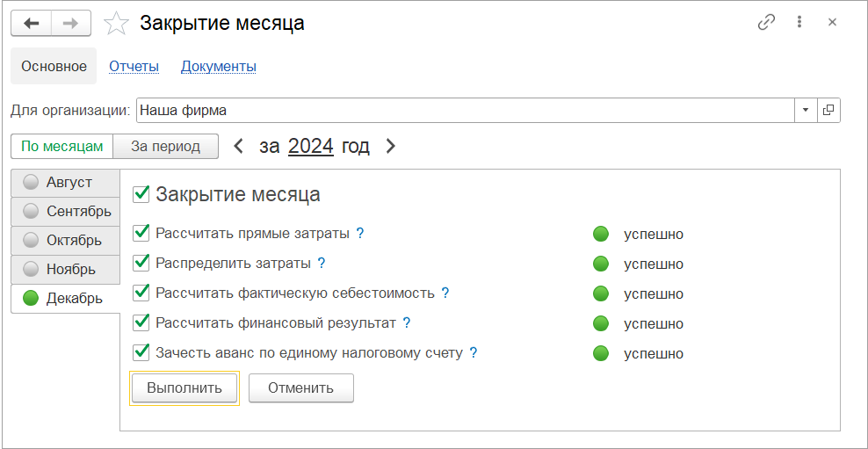
Task: Uncheck the Закрытие месяца master checkbox
Action: coord(141,194)
